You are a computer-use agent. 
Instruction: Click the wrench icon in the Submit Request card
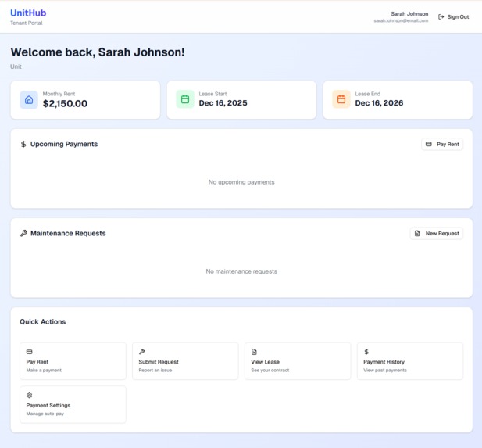tap(141, 352)
